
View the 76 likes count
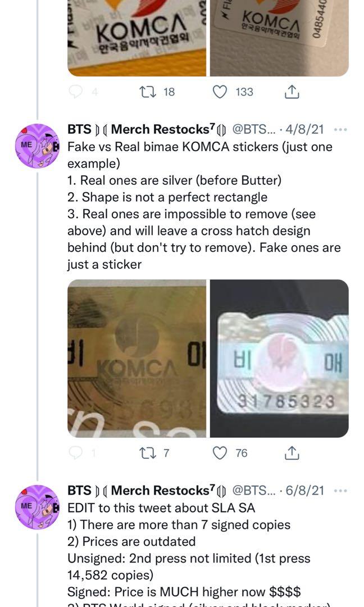[x=240, y=453]
